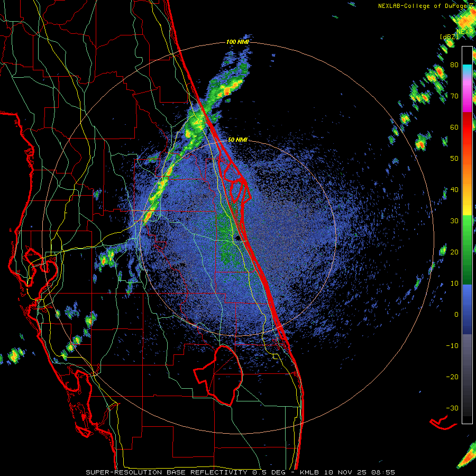
Task: Select the 0 value on dBZ scale
Action: (x=456, y=315)
